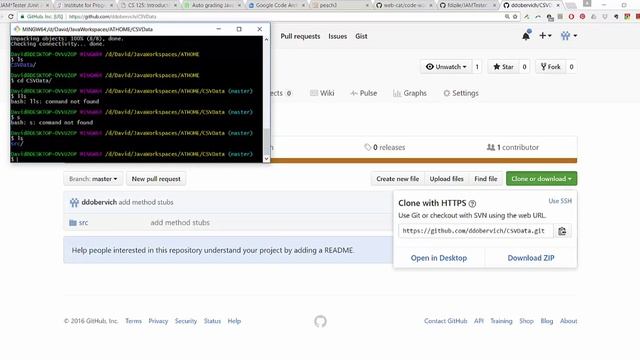Click the ddobervich author name
The height and width of the screenshot is (360, 640).
click(x=99, y=202)
